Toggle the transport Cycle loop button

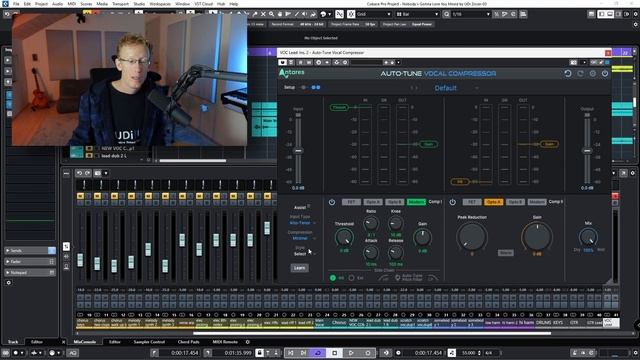(x=318, y=353)
